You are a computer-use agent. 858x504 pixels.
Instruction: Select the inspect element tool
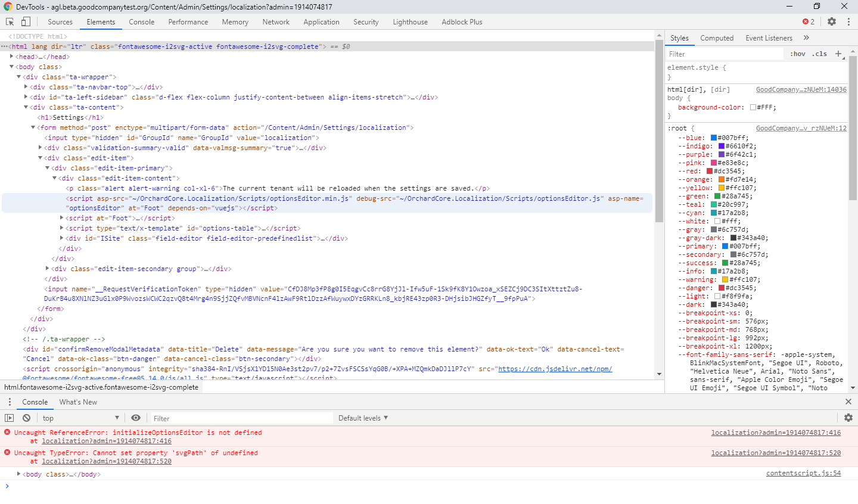[9, 21]
